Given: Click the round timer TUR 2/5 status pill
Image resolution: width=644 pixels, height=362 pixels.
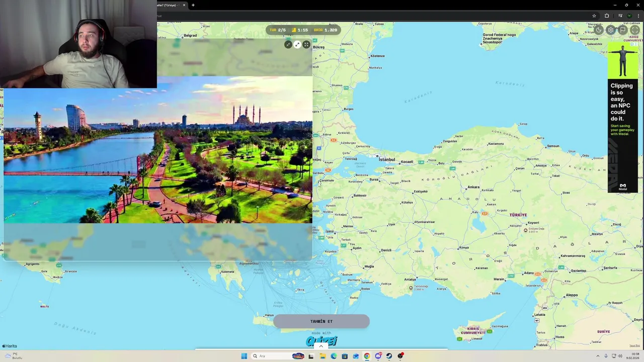Looking at the screenshot, I should (x=303, y=30).
